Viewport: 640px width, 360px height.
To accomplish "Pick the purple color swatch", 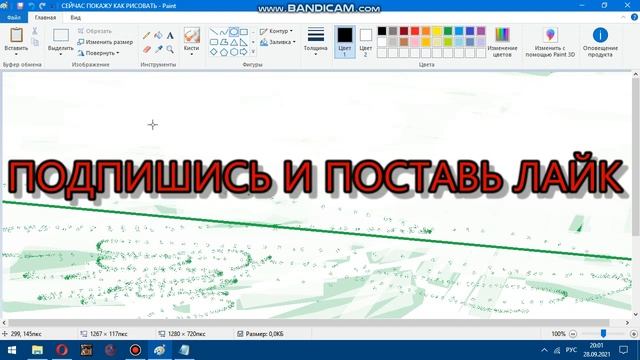I will [x=481, y=31].
